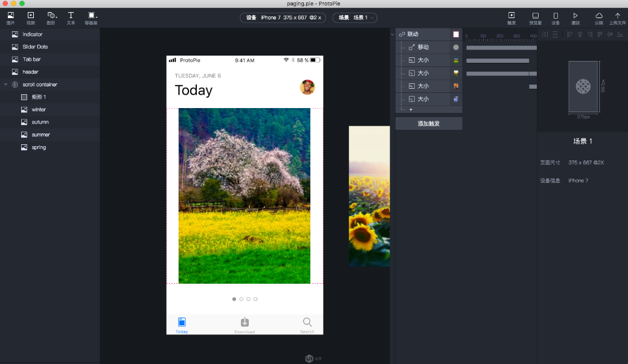Select second pagination dot on phone preview
Screen dimensions: 628x364
[241, 299]
